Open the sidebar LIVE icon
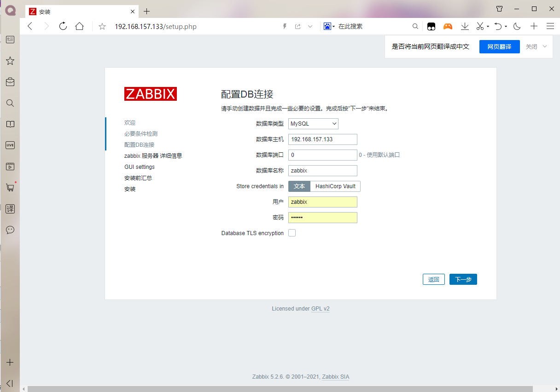 (x=10, y=145)
